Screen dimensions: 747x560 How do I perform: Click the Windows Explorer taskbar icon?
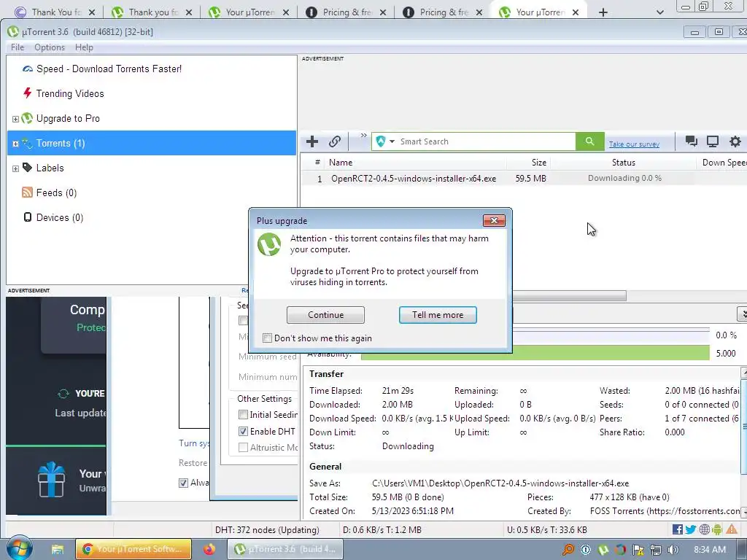[58, 550]
